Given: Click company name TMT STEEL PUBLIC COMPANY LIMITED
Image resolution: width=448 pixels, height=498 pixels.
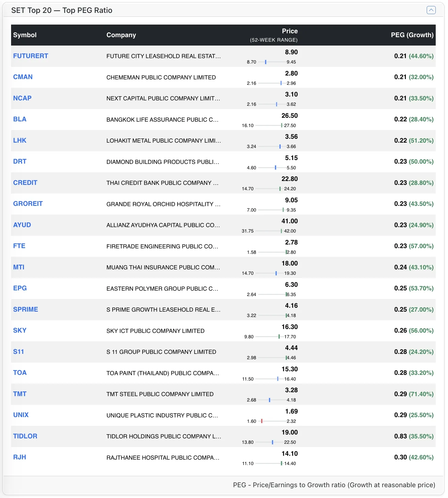Looking at the screenshot, I should (160, 394).
